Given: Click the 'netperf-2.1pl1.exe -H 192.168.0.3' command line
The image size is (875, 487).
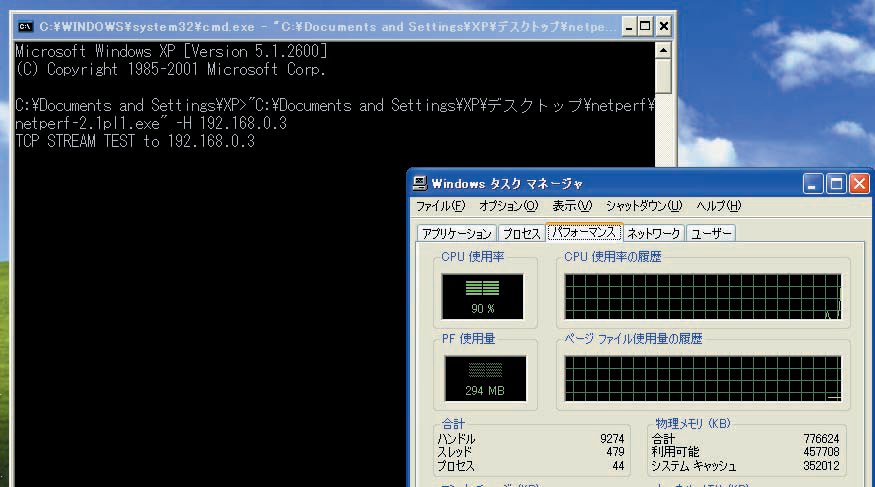Looking at the screenshot, I should point(151,123).
